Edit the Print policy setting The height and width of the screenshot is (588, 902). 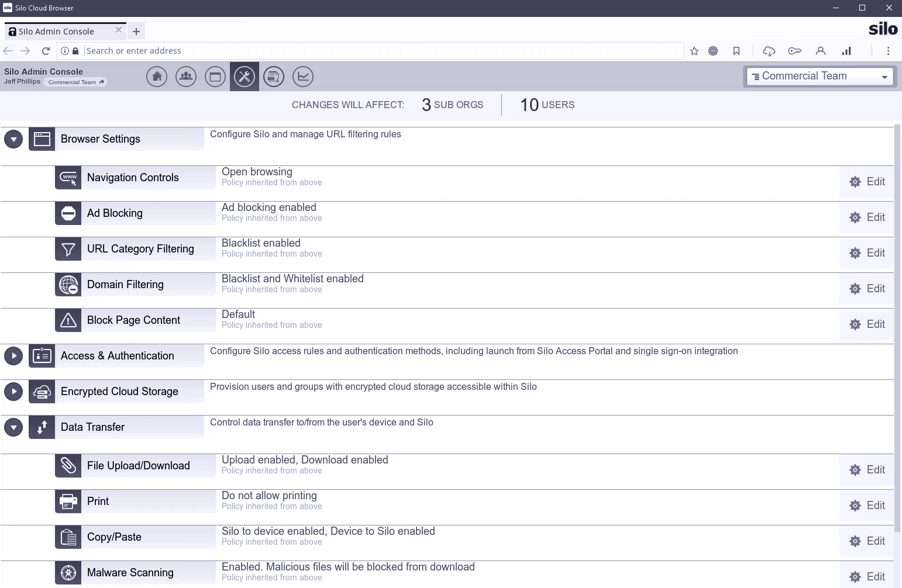[867, 506]
